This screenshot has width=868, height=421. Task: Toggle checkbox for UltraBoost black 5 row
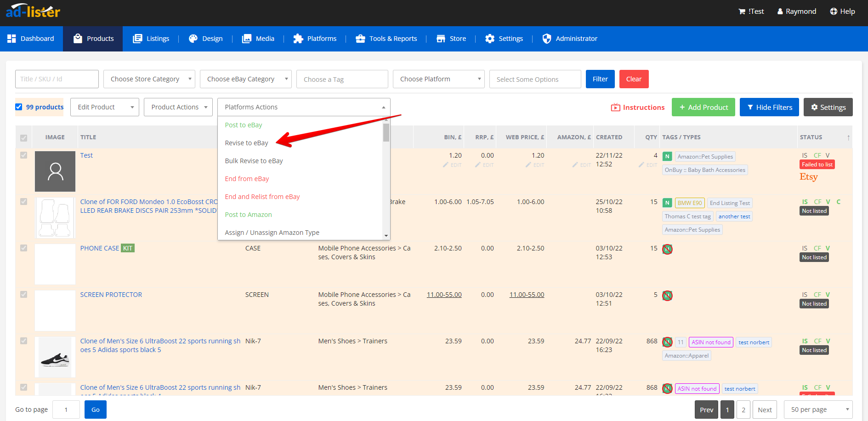pyautogui.click(x=24, y=341)
